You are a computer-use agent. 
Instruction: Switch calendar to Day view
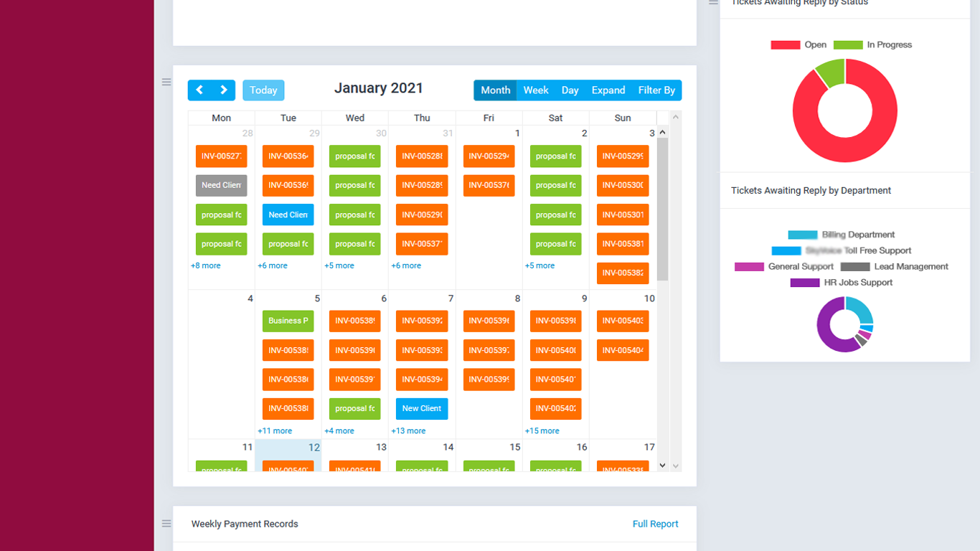(x=570, y=90)
